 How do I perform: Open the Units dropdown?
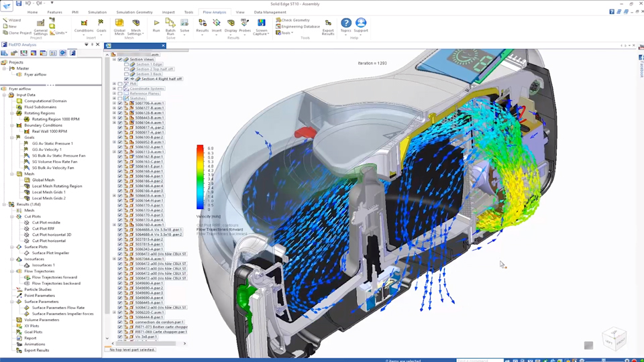(x=59, y=33)
